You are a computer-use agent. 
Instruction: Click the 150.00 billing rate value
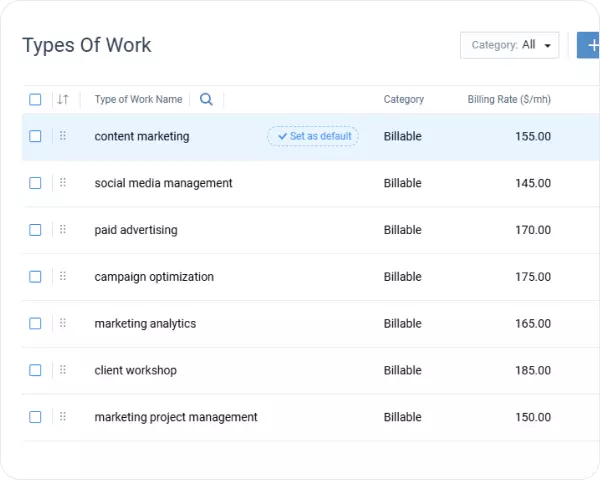533,417
